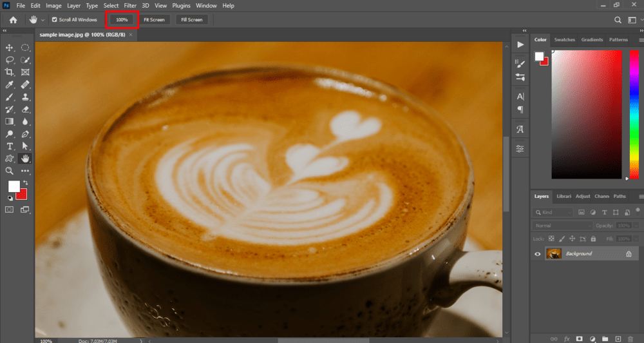Toggle Scroll All Windows checkbox
The height and width of the screenshot is (343, 644).
pyautogui.click(x=54, y=20)
